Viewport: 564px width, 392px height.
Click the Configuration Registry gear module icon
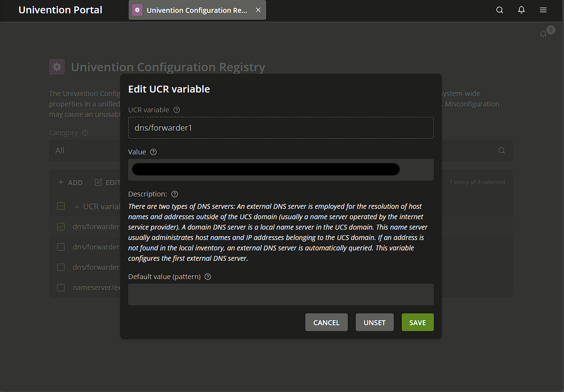[x=57, y=67]
